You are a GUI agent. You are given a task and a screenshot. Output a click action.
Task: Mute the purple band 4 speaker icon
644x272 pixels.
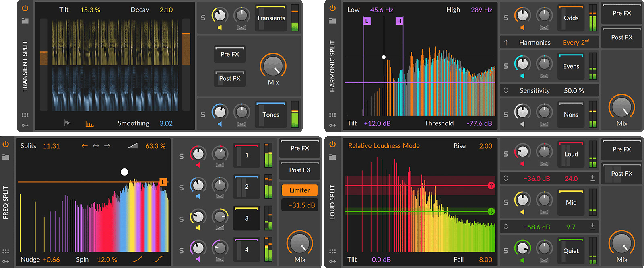(198, 259)
